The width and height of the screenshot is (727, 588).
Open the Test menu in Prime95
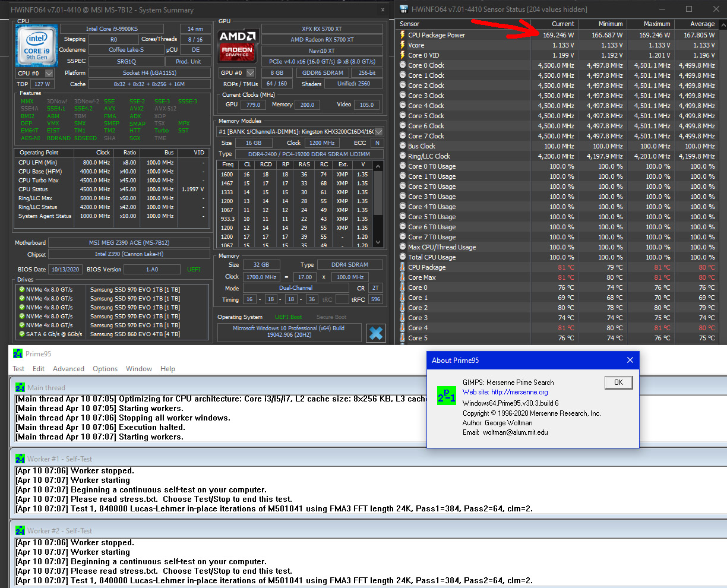(19, 369)
